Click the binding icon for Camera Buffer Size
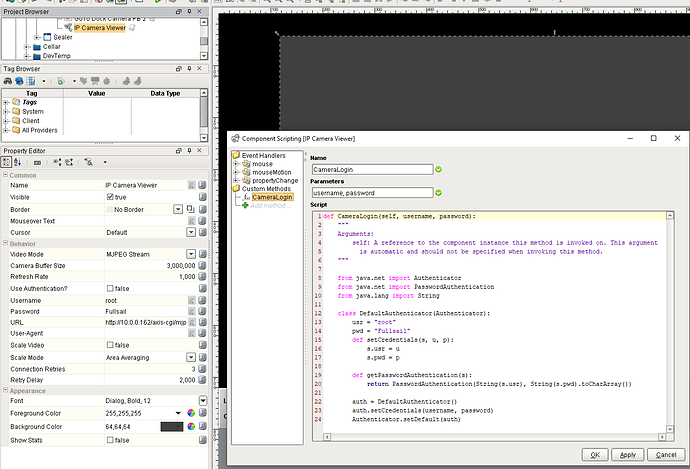The height and width of the screenshot is (469, 690). [x=202, y=265]
